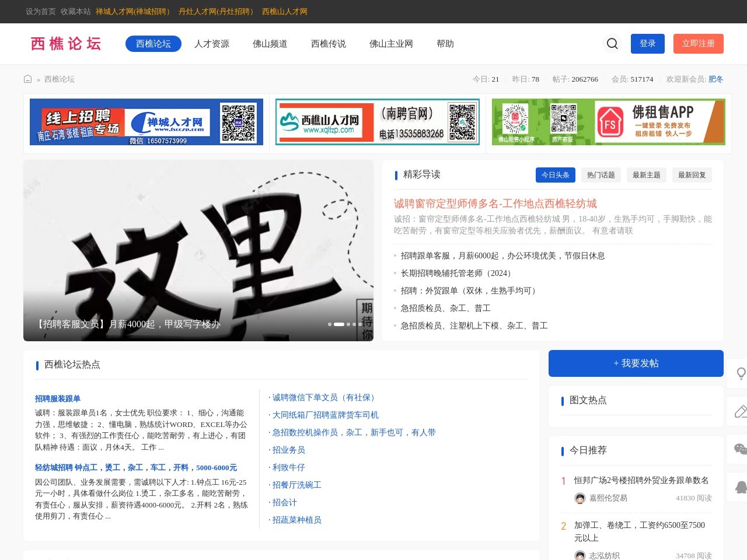
Task: Click the home icon in the breadcrumb
Action: tap(27, 78)
